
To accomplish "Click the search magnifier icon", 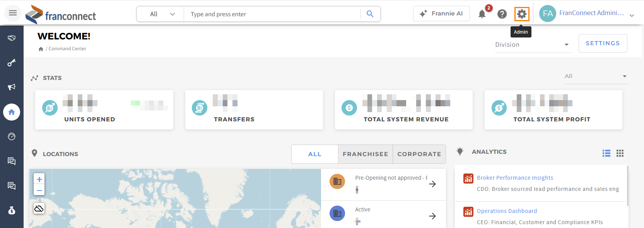I will point(370,14).
